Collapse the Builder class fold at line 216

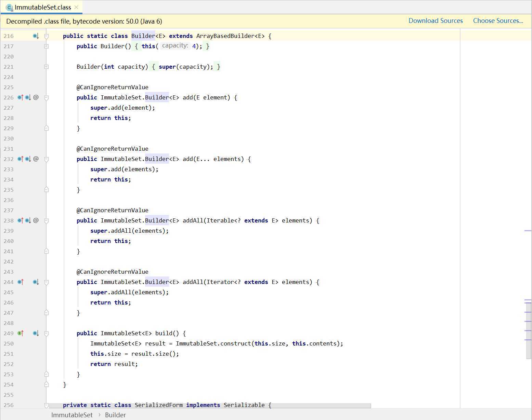47,36
